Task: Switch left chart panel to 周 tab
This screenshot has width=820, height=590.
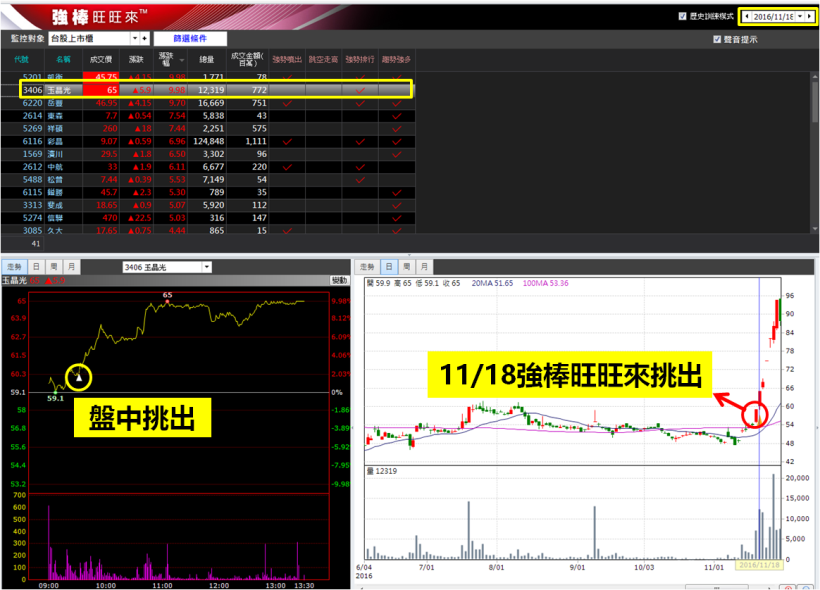Action: point(54,267)
